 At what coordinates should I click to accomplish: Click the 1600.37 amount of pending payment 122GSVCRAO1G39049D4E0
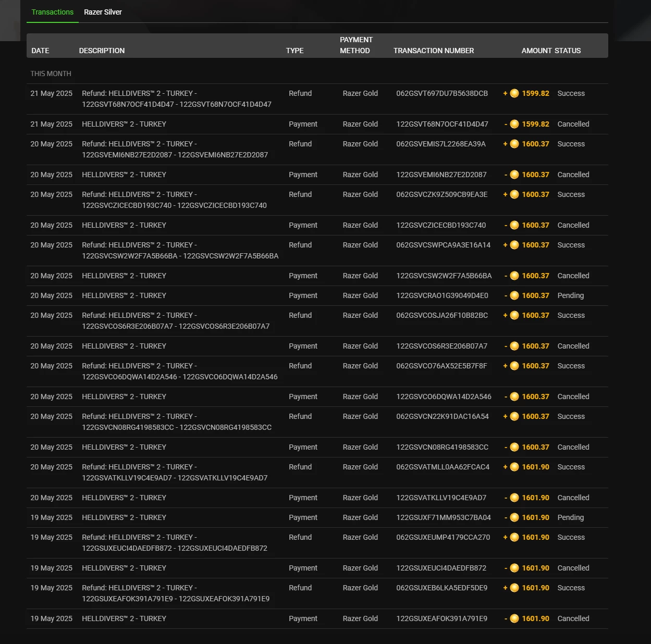click(x=536, y=295)
